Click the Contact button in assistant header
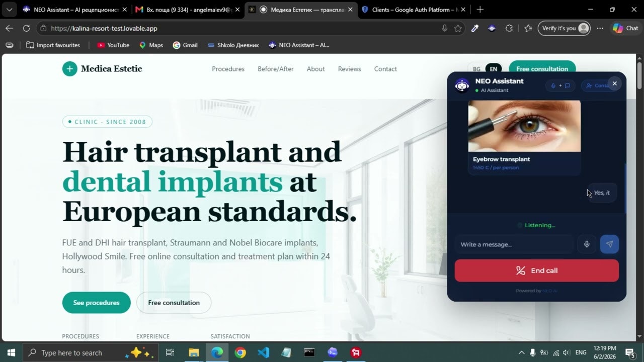Screen dimensions: 644x362 coord(597,85)
